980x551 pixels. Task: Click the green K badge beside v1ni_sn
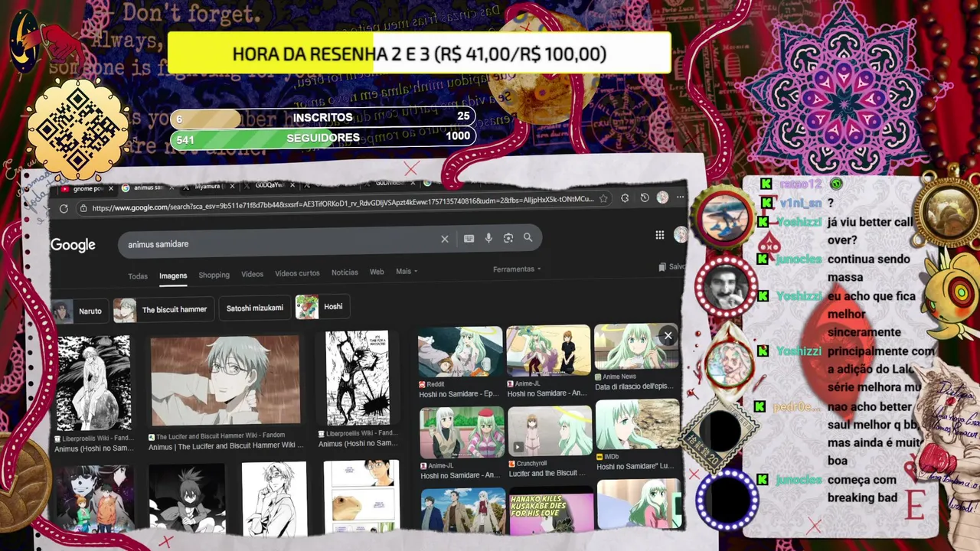point(766,203)
